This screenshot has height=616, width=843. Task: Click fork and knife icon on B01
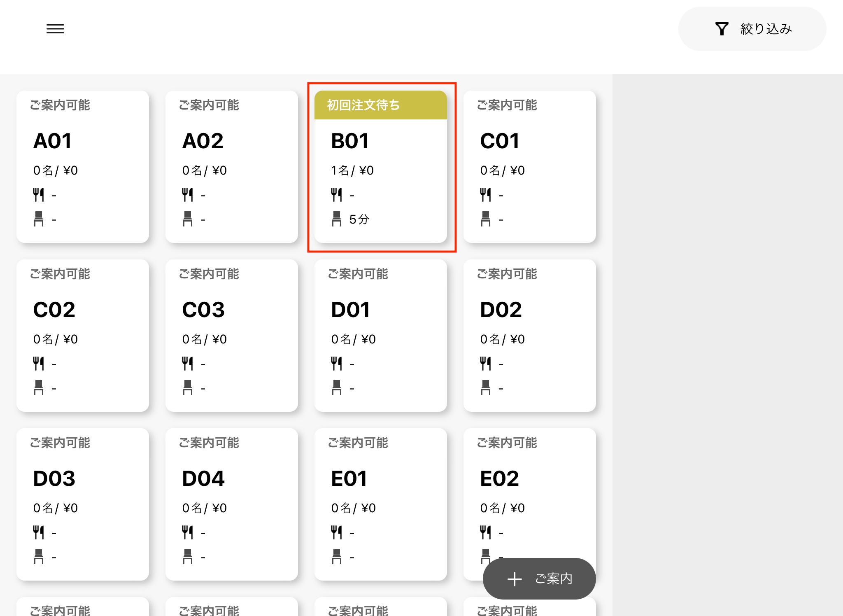[336, 194]
